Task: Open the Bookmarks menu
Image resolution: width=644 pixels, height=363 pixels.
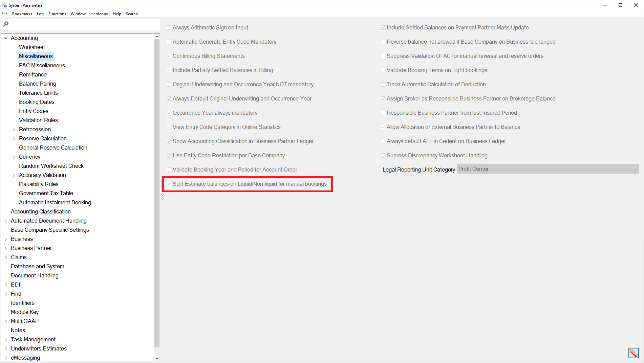Action: point(22,14)
